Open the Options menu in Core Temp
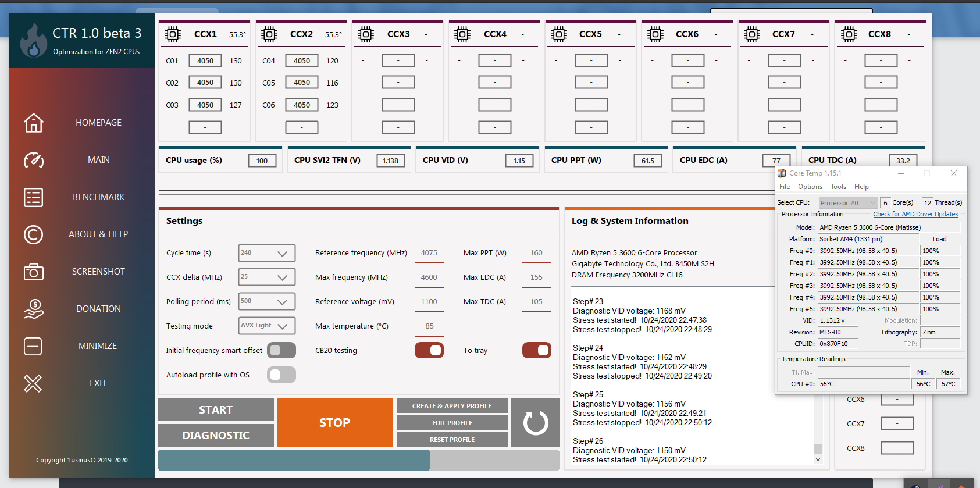Image resolution: width=980 pixels, height=488 pixels. click(x=810, y=187)
